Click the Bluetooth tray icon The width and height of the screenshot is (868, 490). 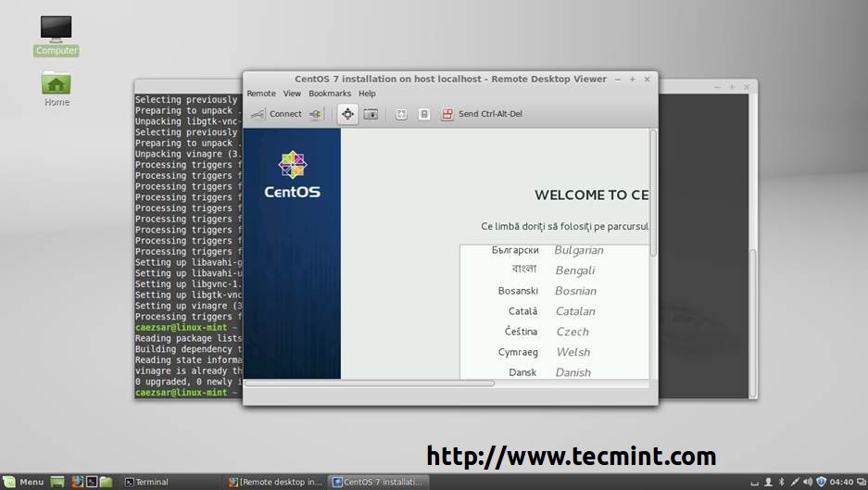point(782,483)
